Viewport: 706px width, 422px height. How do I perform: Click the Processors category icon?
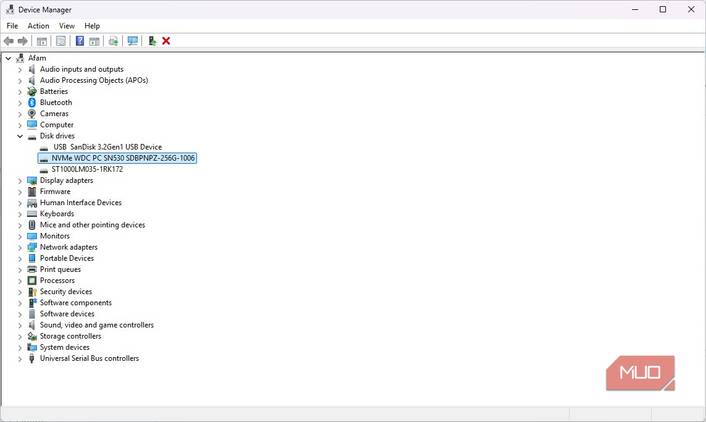tap(32, 281)
